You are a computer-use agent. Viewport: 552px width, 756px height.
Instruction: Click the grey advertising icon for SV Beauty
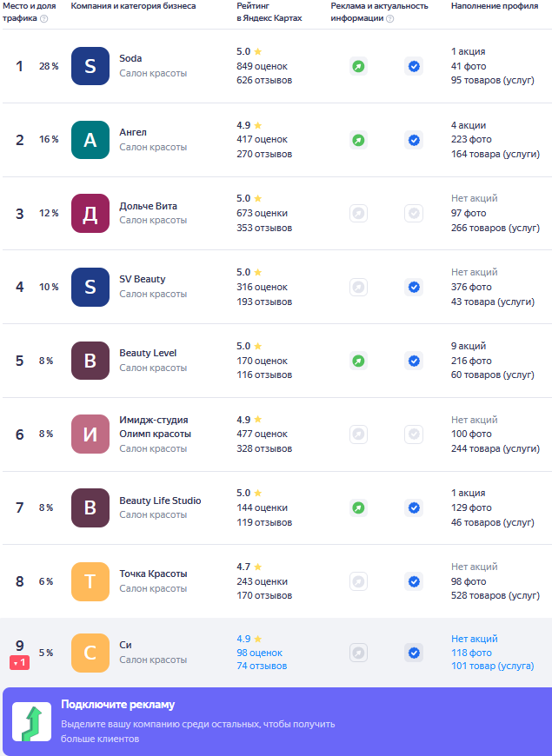(358, 287)
